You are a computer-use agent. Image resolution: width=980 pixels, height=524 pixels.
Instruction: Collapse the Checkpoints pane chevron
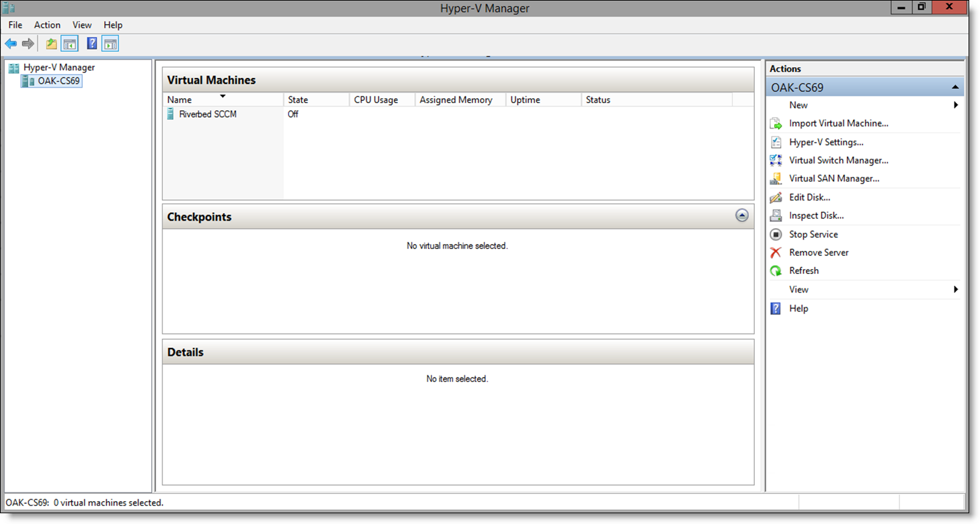pyautogui.click(x=741, y=215)
